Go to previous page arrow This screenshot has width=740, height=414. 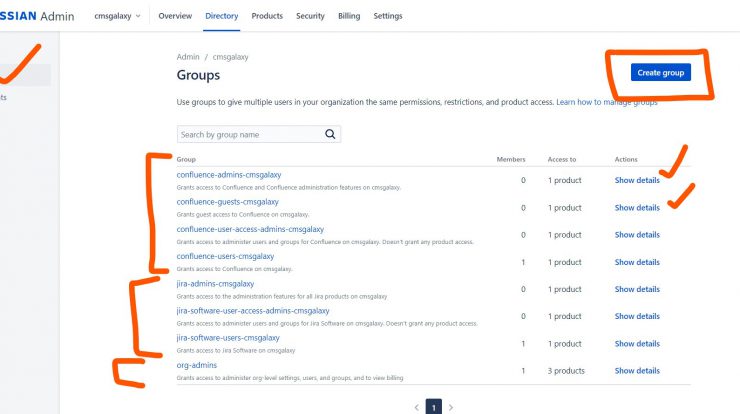417,407
